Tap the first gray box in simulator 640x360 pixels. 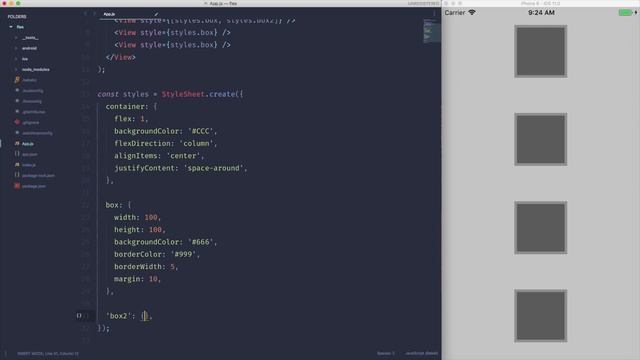pos(541,51)
